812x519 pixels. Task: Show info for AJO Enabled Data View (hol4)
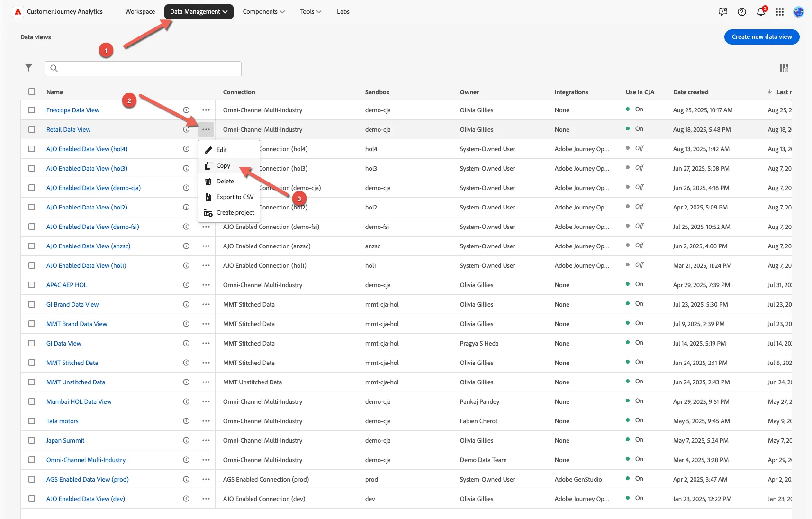pyautogui.click(x=186, y=149)
